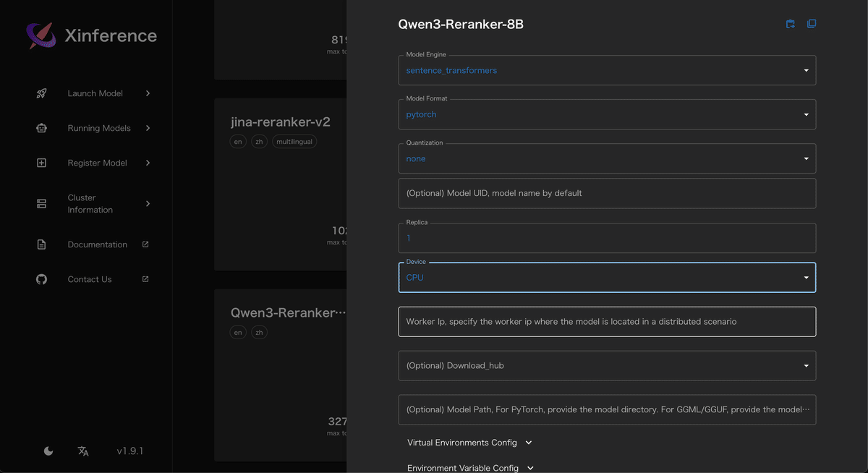The width and height of the screenshot is (868, 473).
Task: Toggle dark mode with the moon icon
Action: click(x=48, y=451)
